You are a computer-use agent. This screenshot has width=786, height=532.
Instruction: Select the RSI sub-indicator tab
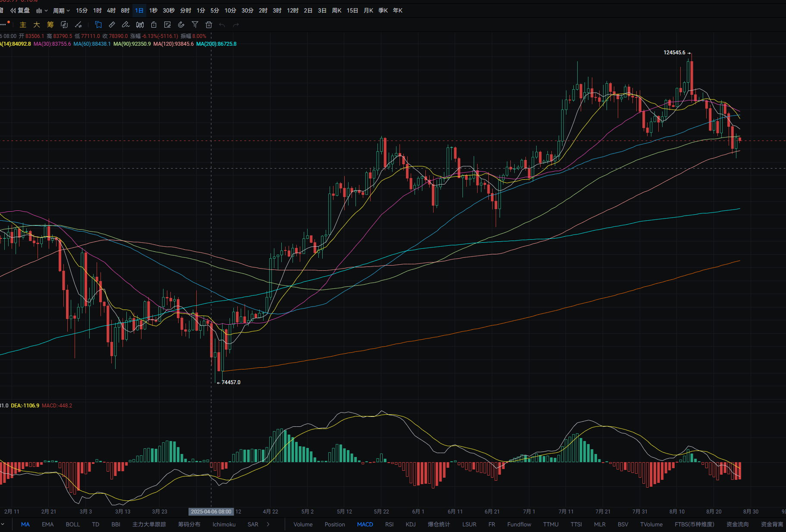(x=389, y=524)
